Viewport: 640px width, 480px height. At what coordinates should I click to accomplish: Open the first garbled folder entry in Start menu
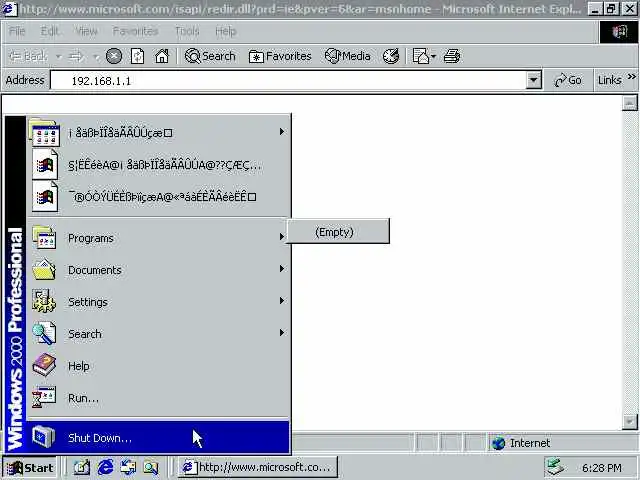pos(158,132)
